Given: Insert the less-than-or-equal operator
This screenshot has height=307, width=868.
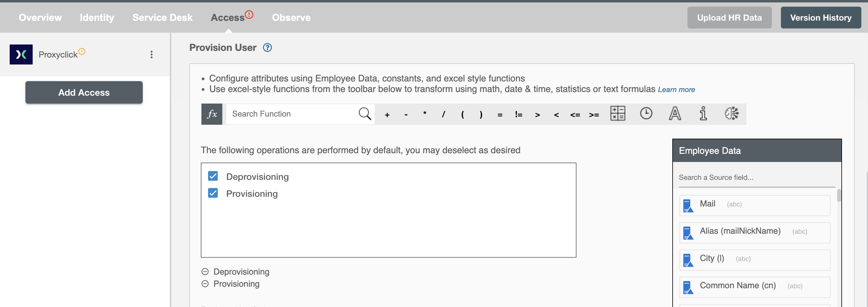Looking at the screenshot, I should click(x=575, y=115).
